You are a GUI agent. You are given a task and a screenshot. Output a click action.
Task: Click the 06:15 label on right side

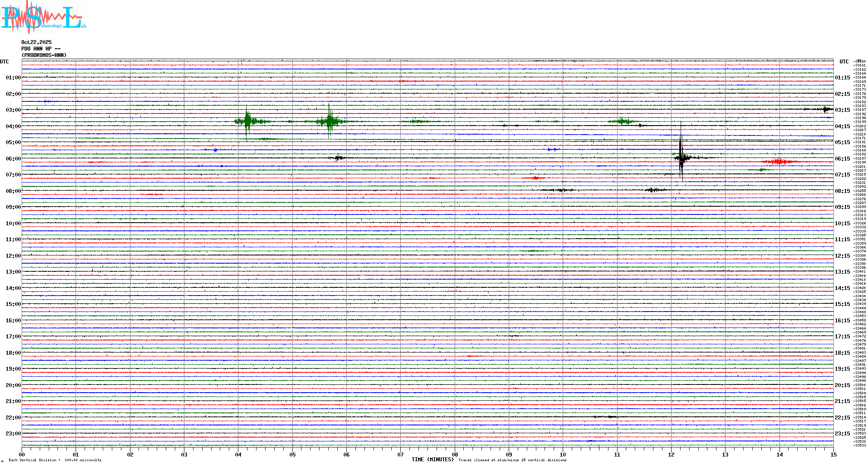pyautogui.click(x=842, y=159)
